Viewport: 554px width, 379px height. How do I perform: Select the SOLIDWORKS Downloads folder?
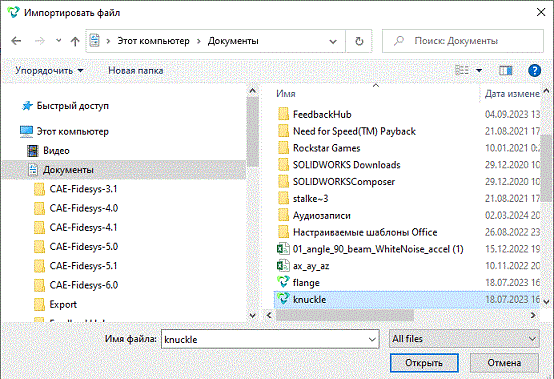[x=347, y=165]
